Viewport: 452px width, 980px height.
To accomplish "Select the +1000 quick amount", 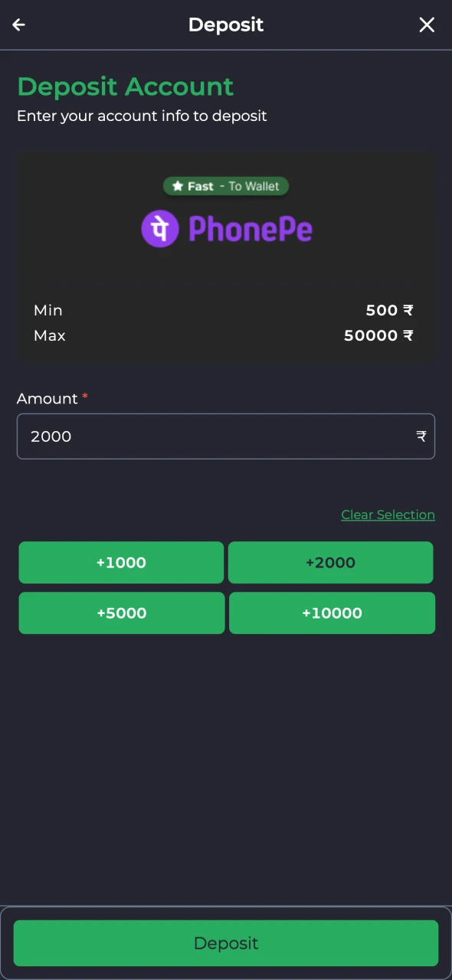I will [x=121, y=562].
